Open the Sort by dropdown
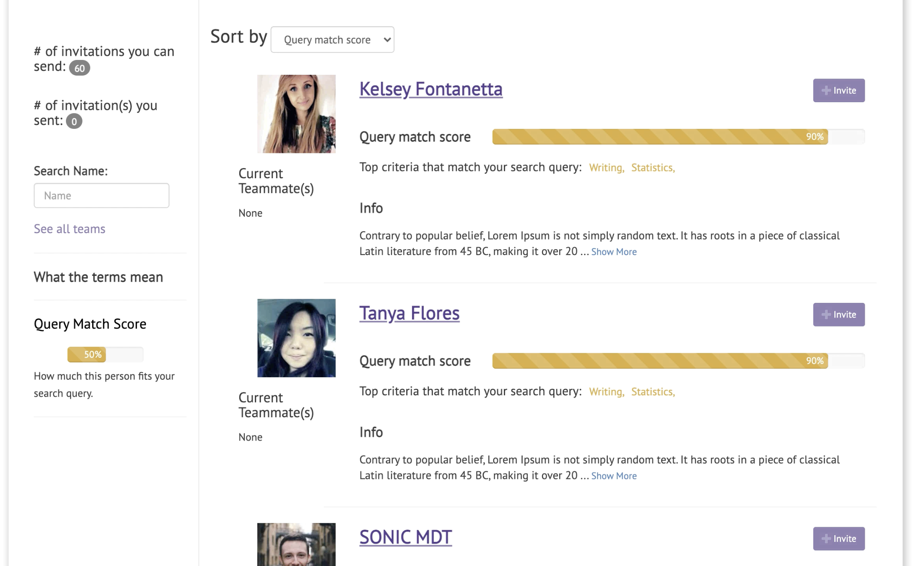 point(332,40)
